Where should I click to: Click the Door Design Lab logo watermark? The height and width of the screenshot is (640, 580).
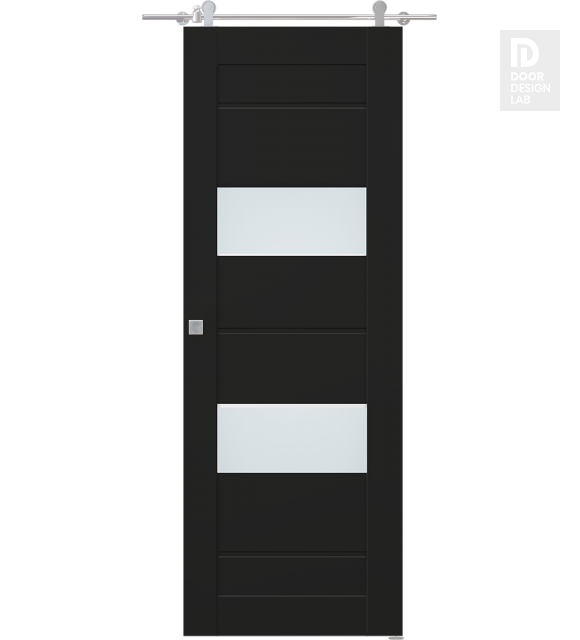click(x=530, y=70)
